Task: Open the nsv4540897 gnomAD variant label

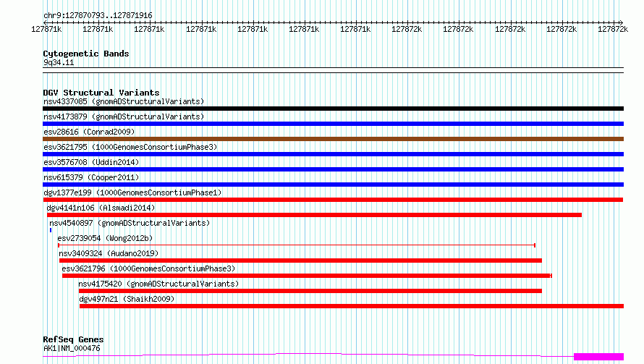Action: click(130, 223)
